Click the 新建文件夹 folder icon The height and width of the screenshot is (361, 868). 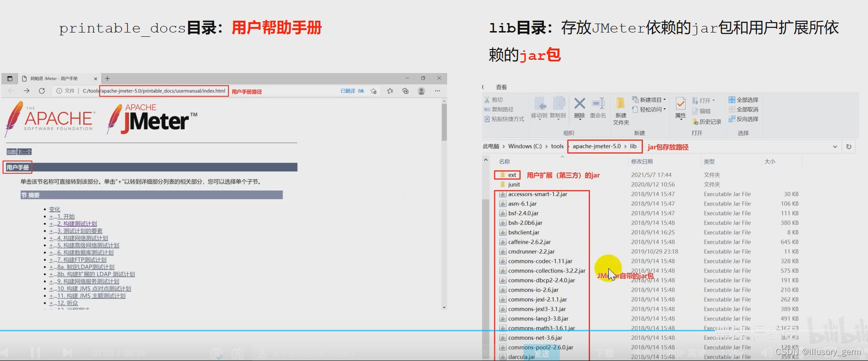[621, 103]
